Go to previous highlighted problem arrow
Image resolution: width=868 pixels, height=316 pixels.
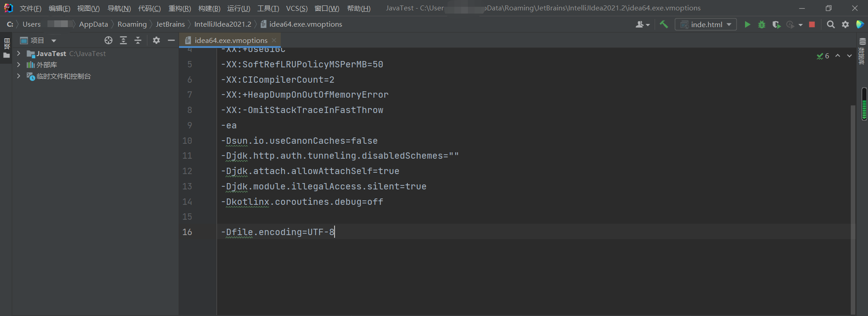click(838, 56)
